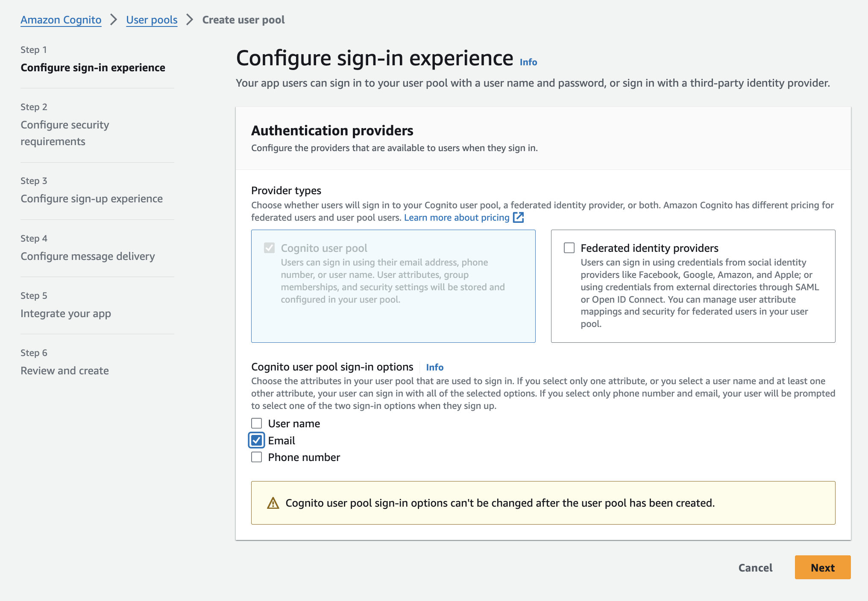Click Info beside Cognito user pool sign-in options
Image resolution: width=868 pixels, height=601 pixels.
[434, 367]
